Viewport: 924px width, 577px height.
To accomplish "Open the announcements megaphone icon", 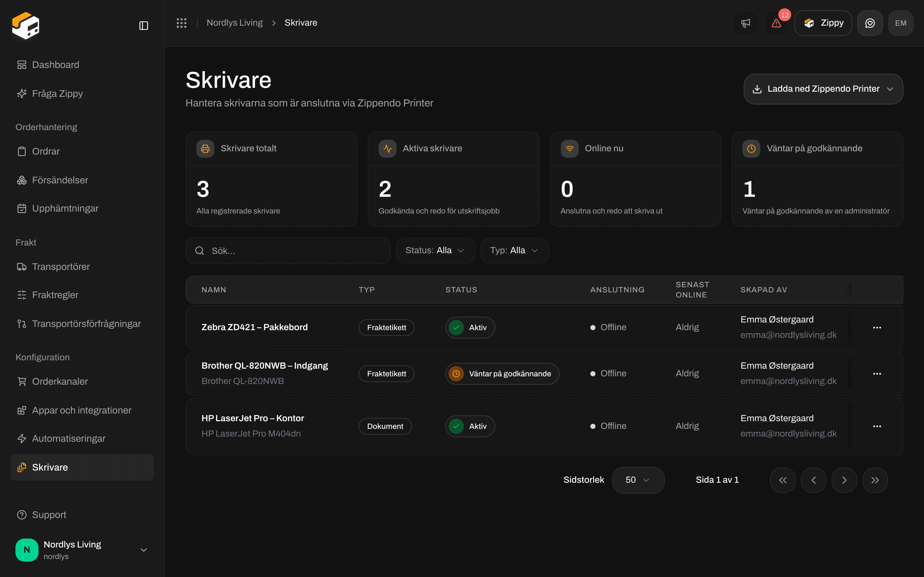I will tap(745, 23).
